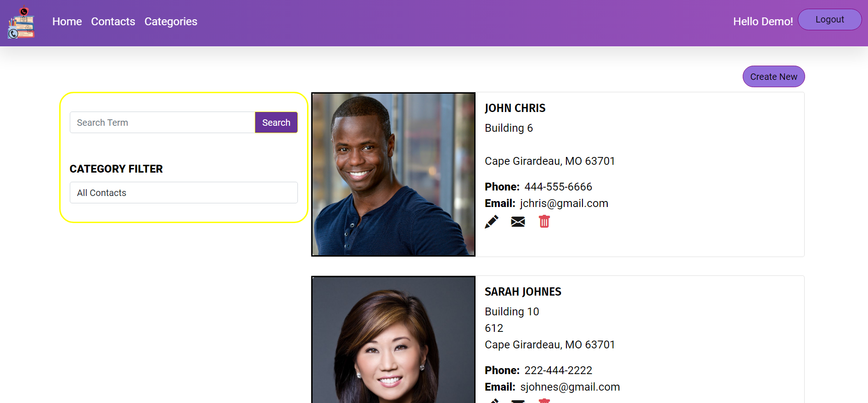Click the Hello Demo! greeting text
The image size is (868, 403).
[763, 22]
